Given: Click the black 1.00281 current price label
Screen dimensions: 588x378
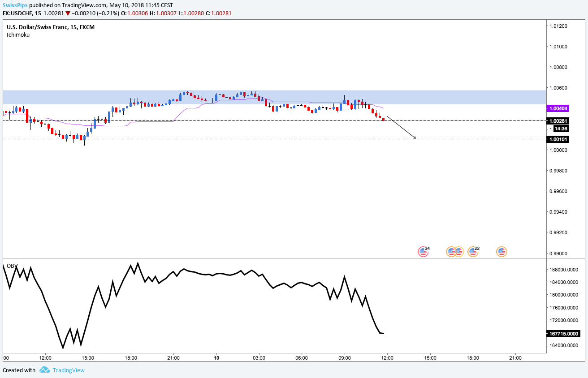Looking at the screenshot, I should click(558, 121).
